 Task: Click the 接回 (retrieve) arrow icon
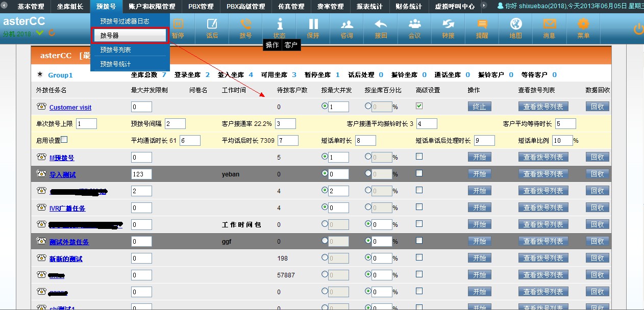(x=381, y=24)
